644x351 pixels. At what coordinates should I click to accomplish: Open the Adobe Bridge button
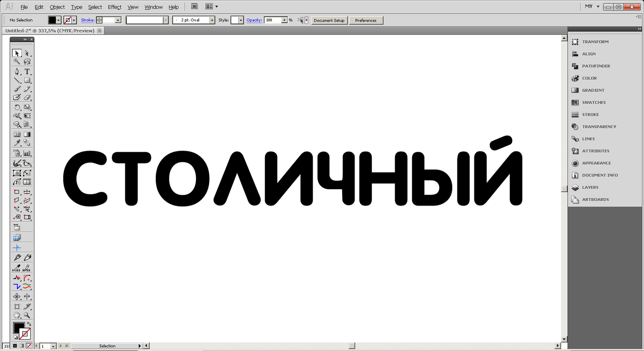click(194, 6)
